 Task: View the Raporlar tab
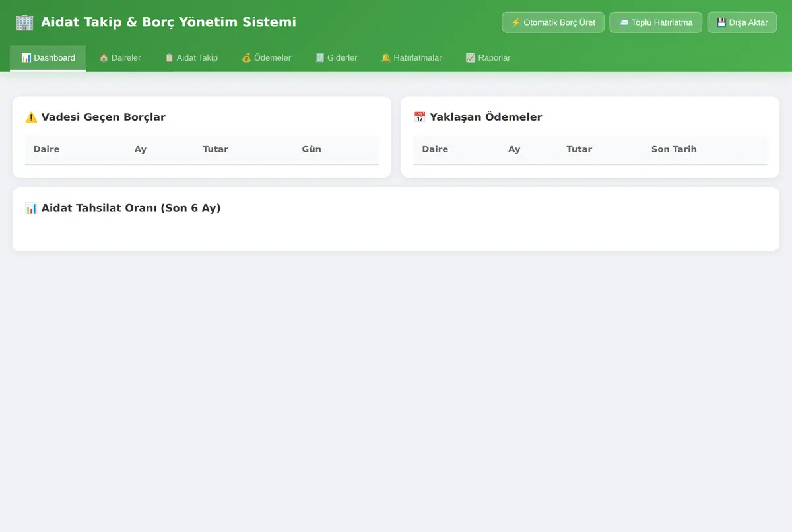488,58
